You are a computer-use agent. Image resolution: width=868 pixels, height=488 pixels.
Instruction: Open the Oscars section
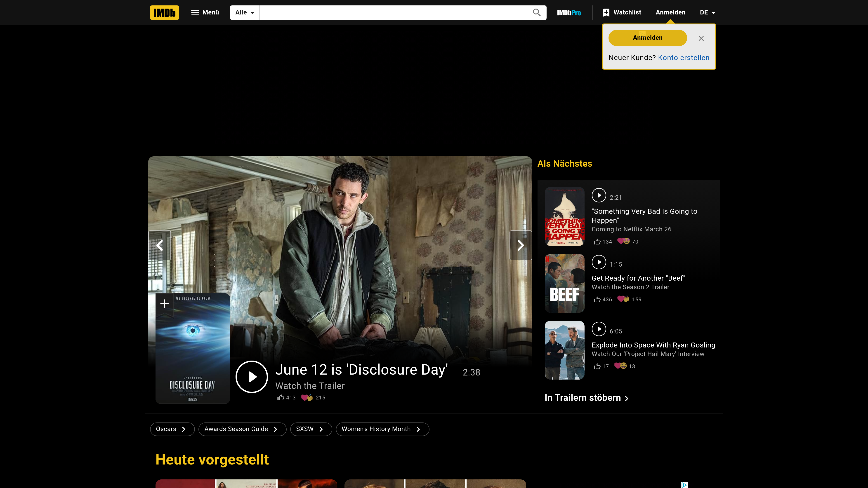click(172, 429)
